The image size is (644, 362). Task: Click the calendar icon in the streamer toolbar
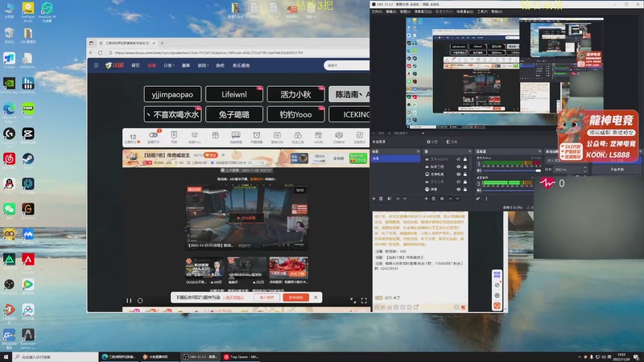point(277,135)
